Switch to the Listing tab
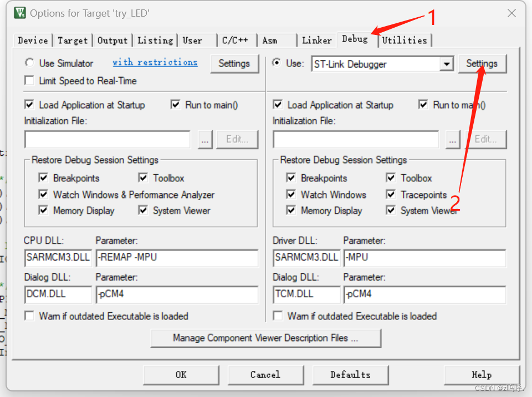Viewport: 532px width, 397px height. pyautogui.click(x=155, y=40)
